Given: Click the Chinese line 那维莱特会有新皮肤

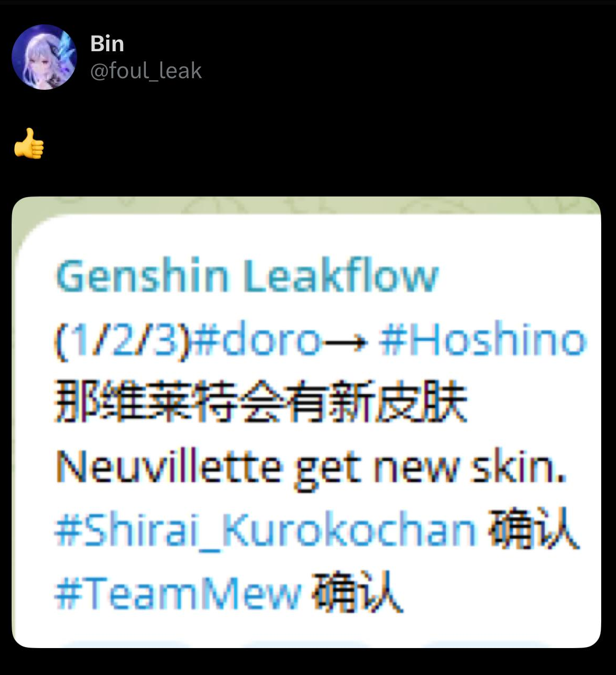Looking at the screenshot, I should (261, 403).
